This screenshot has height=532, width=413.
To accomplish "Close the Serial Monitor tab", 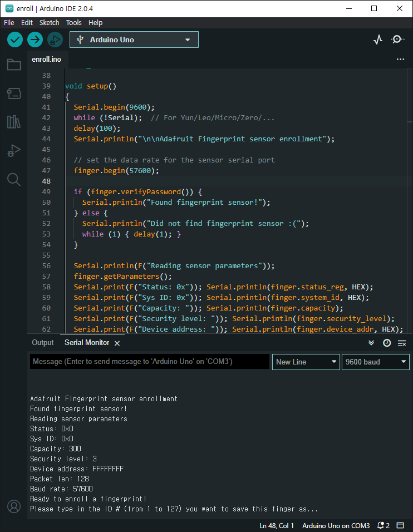I will pos(117,343).
